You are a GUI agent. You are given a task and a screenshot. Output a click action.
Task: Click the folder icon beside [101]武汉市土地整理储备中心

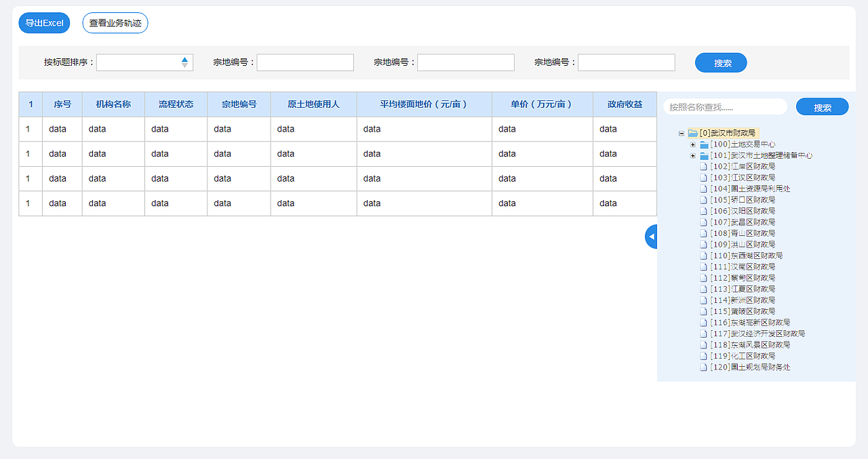tap(704, 155)
